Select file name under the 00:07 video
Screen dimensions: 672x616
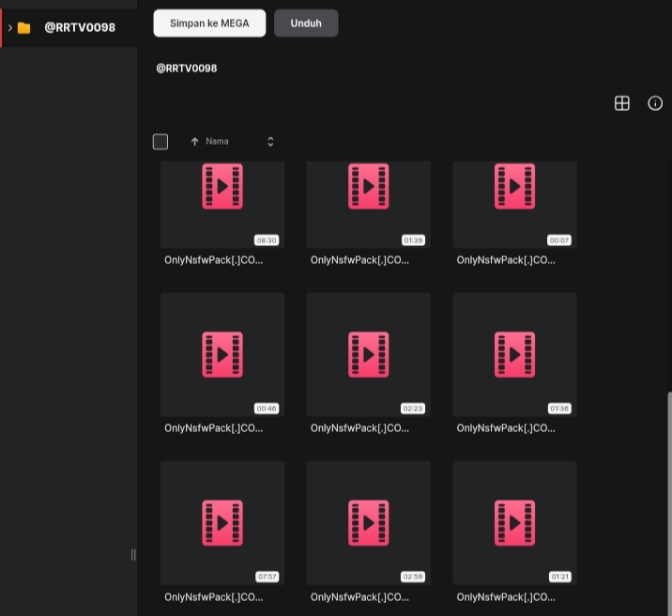506,260
